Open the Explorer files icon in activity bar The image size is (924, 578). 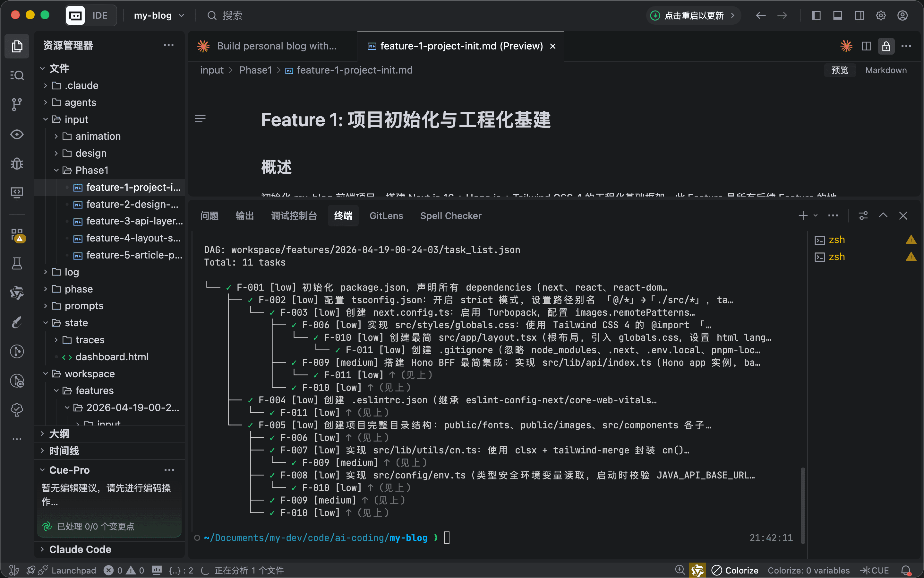17,46
